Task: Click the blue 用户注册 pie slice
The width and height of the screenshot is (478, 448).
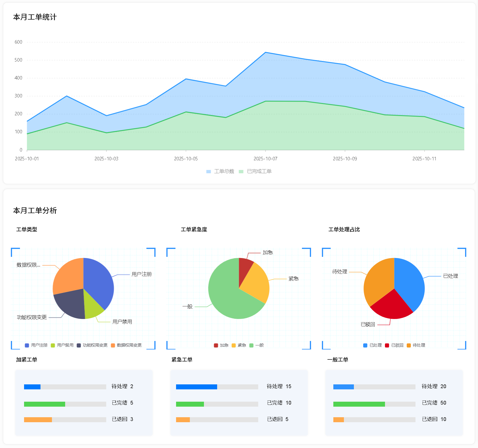Action: click(x=98, y=281)
